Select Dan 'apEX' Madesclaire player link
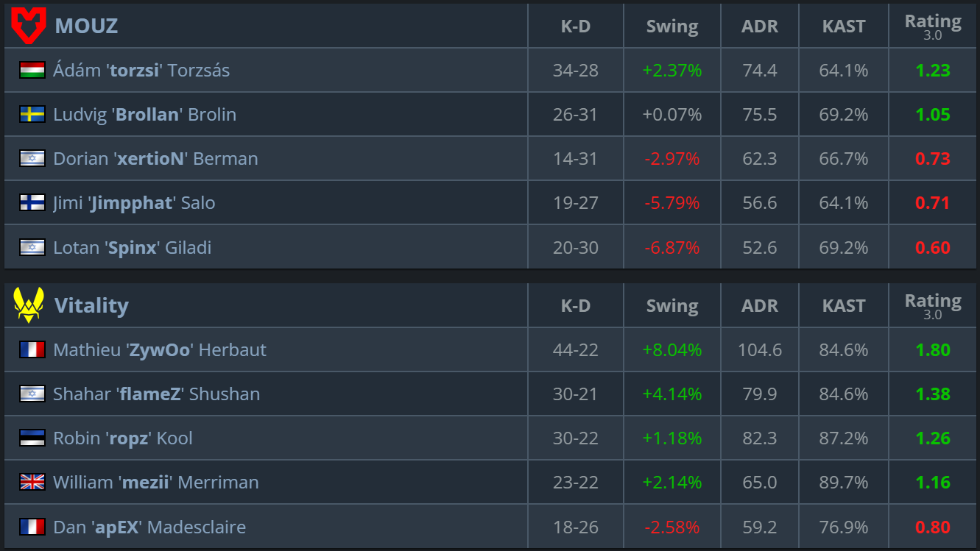The height and width of the screenshot is (551, 980). (x=149, y=527)
